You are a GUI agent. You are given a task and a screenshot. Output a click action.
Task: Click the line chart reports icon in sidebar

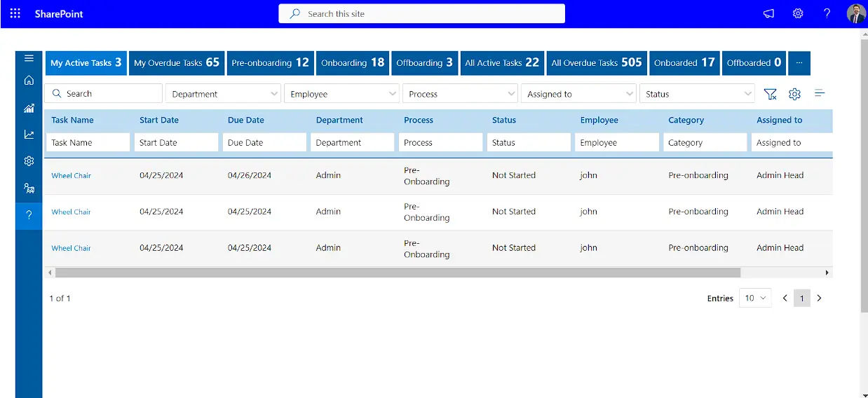tap(29, 135)
